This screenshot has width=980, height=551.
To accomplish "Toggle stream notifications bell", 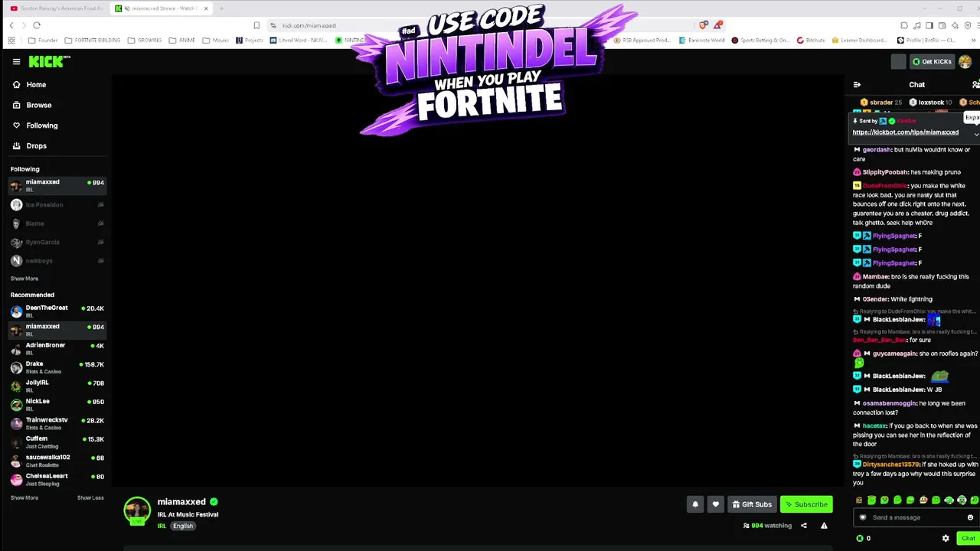I will pos(695,504).
